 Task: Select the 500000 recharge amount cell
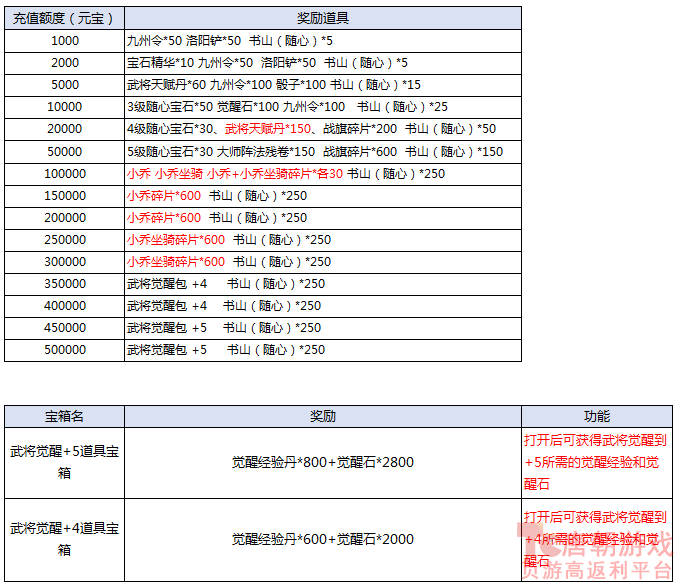(x=64, y=350)
